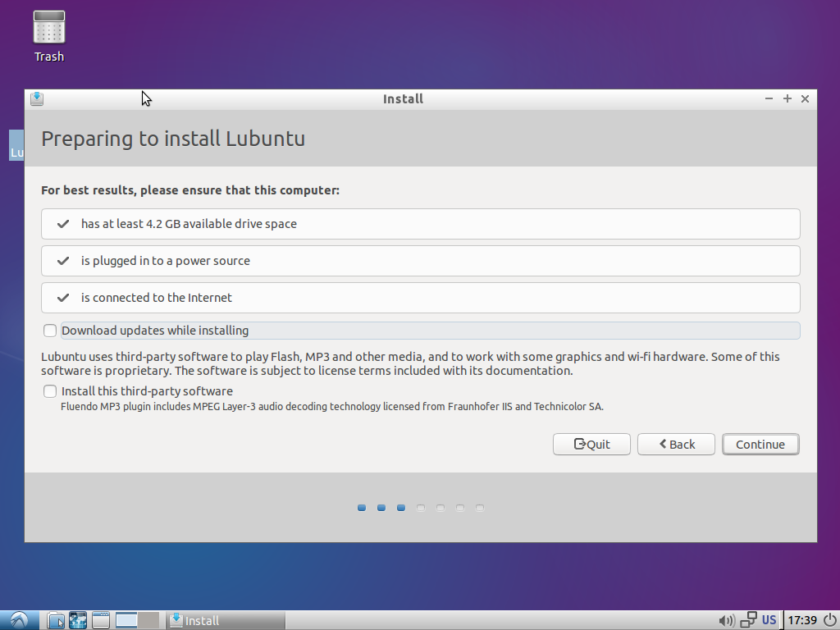Enable Download updates while installing
Screen dimensions: 840x630
(50, 331)
